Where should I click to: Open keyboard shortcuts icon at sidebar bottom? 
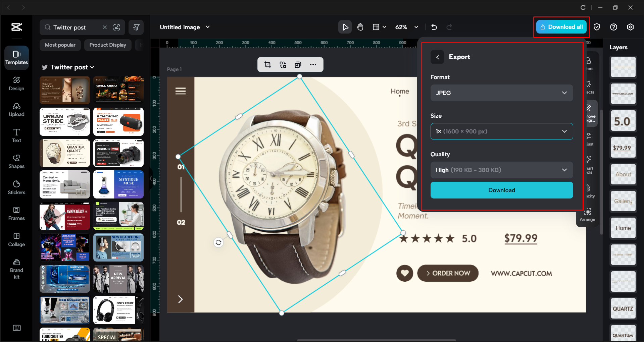[16, 328]
